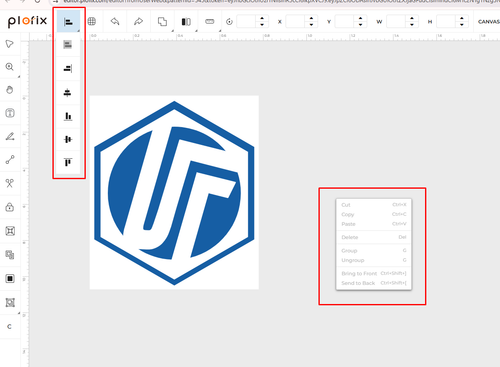Increase the X position value

click(x=311, y=19)
